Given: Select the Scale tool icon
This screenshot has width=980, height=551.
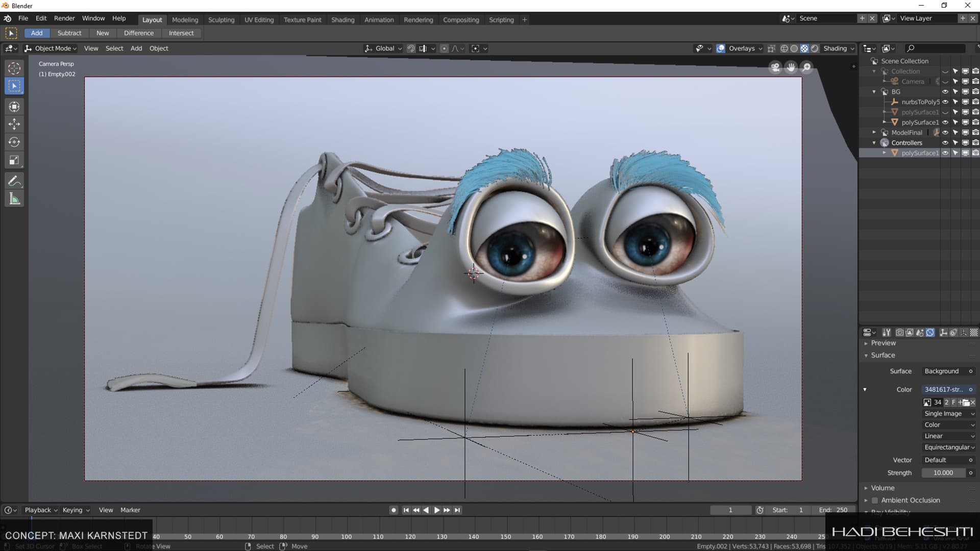Looking at the screenshot, I should coord(14,161).
